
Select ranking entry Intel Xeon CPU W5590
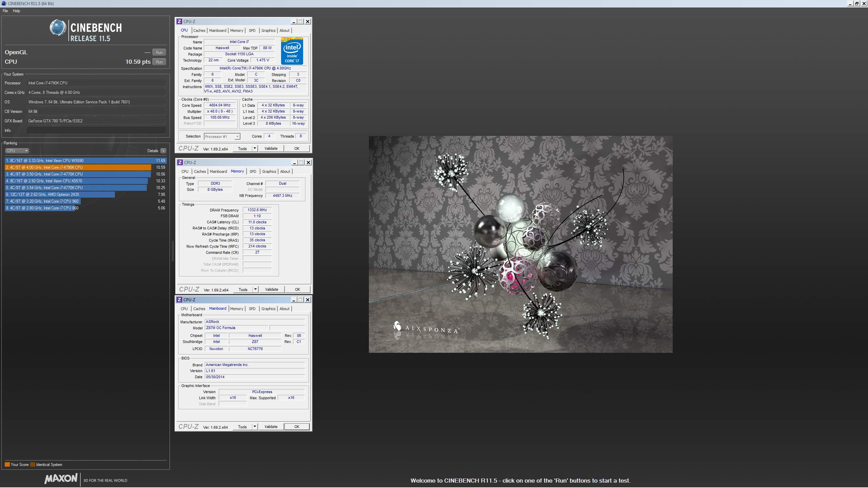86,161
